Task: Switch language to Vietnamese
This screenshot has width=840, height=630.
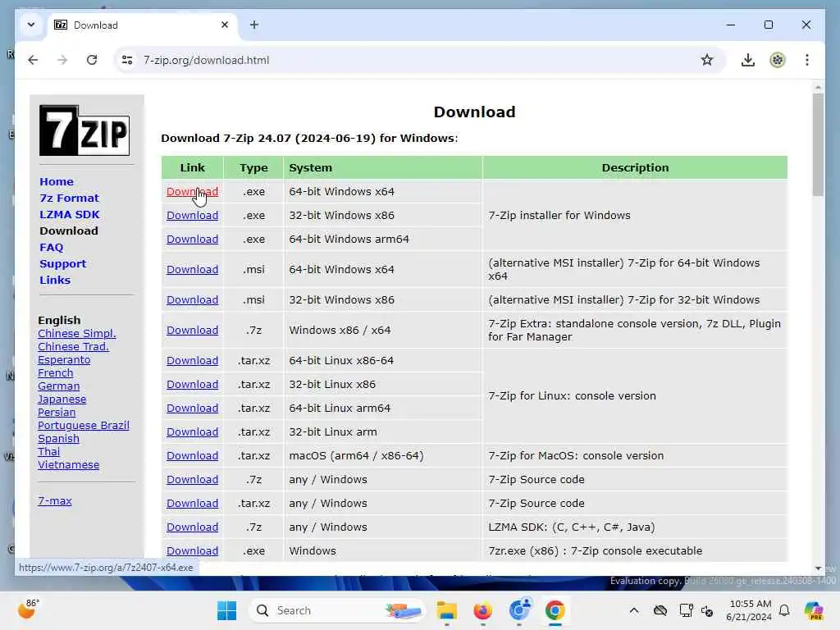Action: coord(68,464)
